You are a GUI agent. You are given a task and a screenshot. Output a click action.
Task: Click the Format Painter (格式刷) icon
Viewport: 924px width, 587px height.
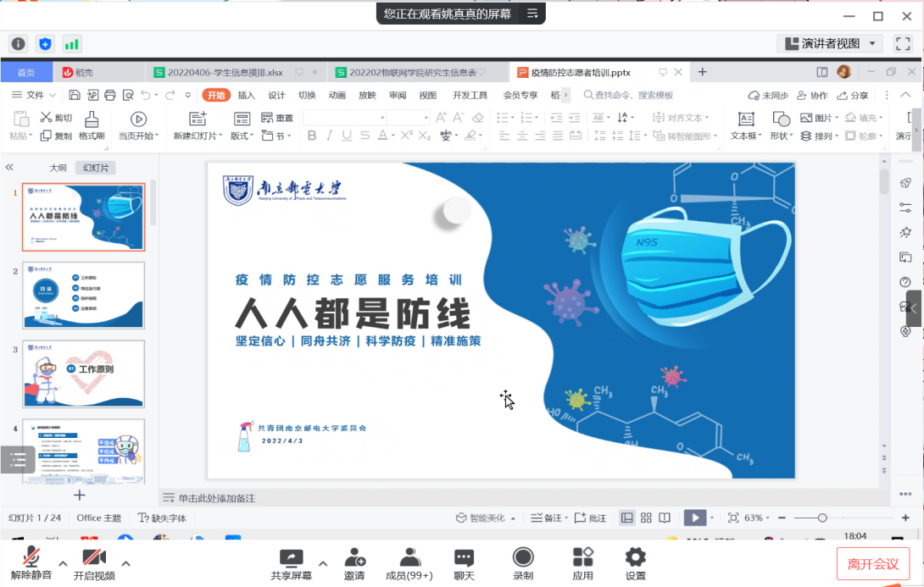click(91, 119)
